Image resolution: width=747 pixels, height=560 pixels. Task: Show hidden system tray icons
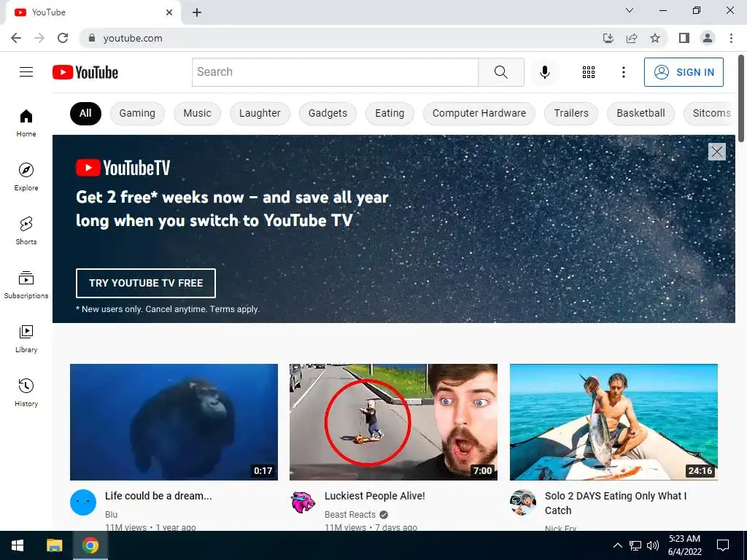click(617, 545)
